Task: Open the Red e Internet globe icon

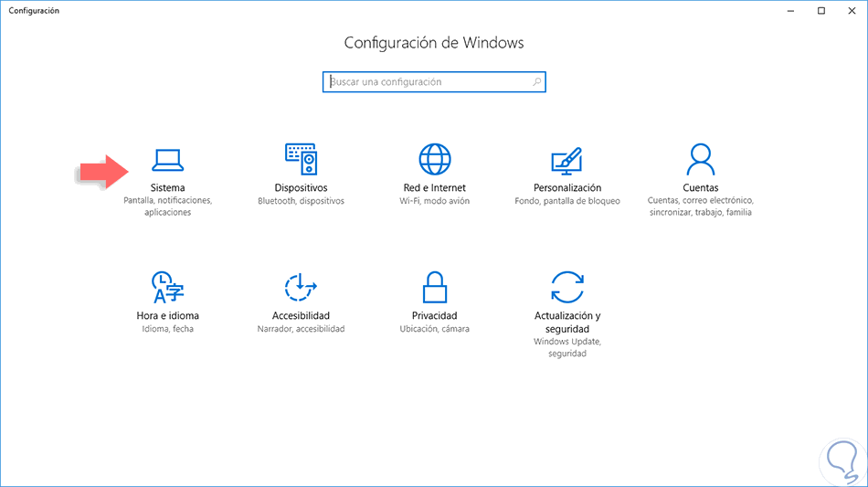Action: (435, 159)
